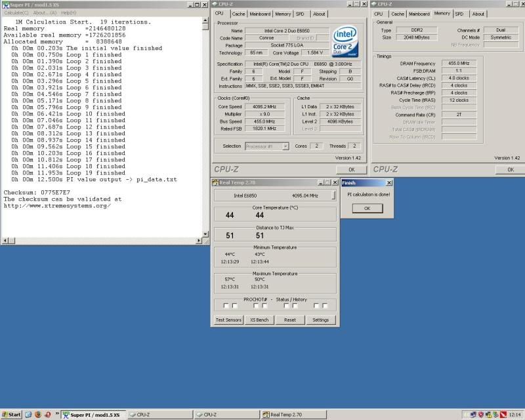The image size is (525, 420).
Task: Click the DRAM Frequency value 455.0 MHz
Action: [459, 63]
